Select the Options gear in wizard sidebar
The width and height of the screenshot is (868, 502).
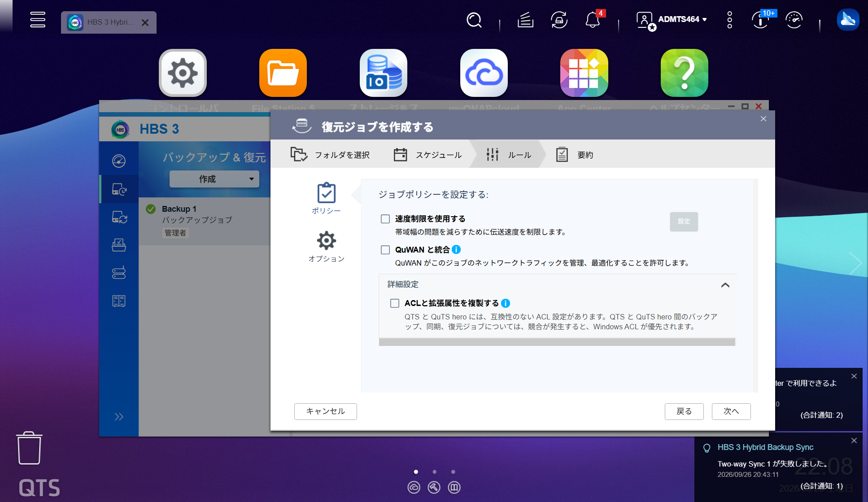[x=327, y=247]
